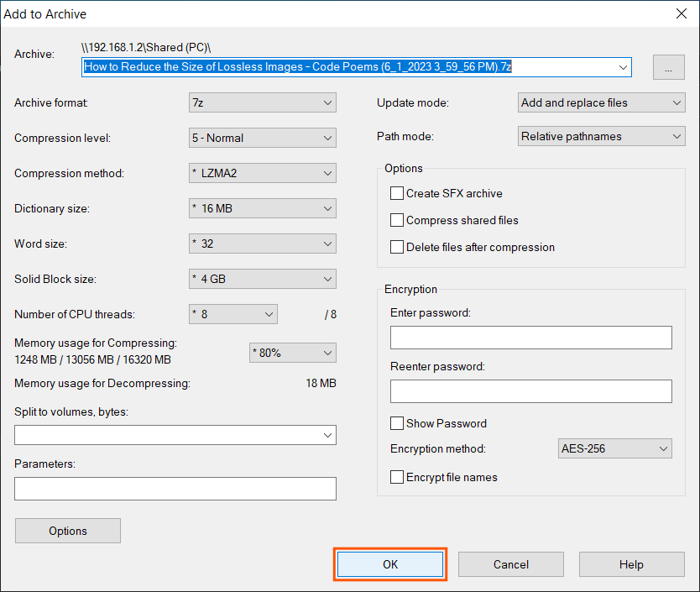
Task: Enable Create SFX archive checkbox
Action: click(397, 193)
